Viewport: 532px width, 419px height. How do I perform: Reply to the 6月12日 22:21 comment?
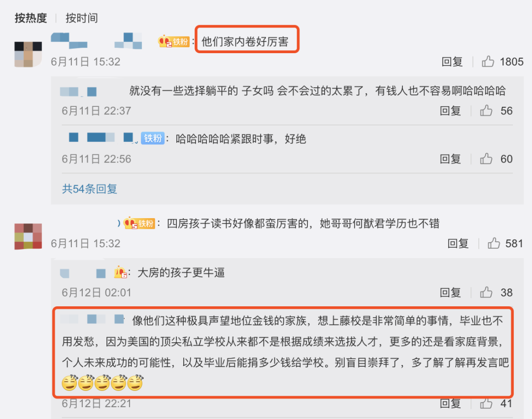click(450, 403)
